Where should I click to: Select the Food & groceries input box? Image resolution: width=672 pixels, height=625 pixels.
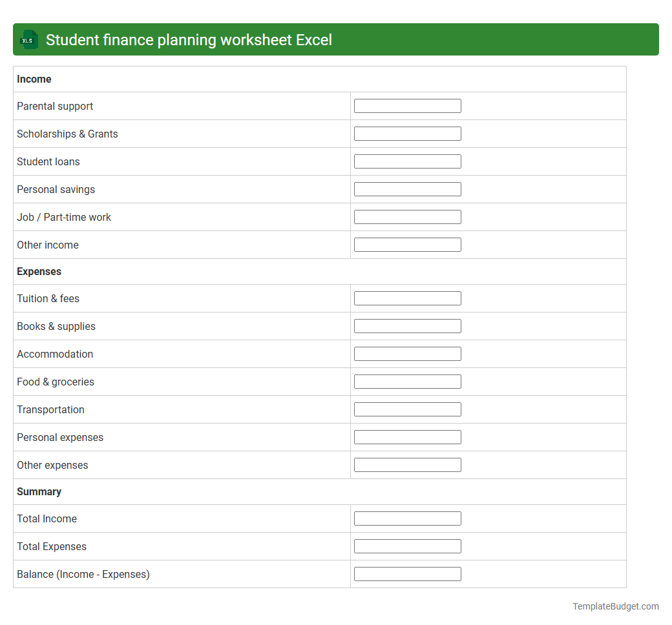(407, 381)
